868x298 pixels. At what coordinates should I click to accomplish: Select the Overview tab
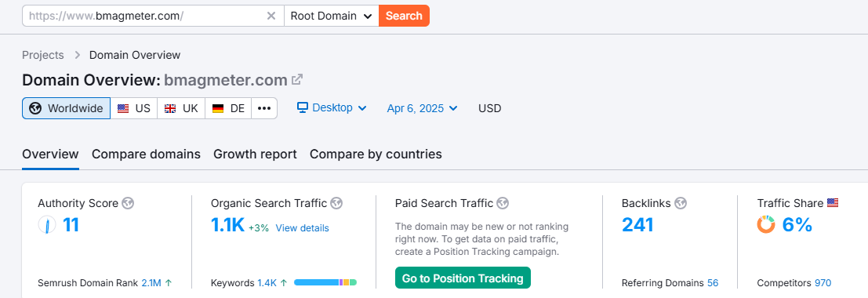point(50,154)
